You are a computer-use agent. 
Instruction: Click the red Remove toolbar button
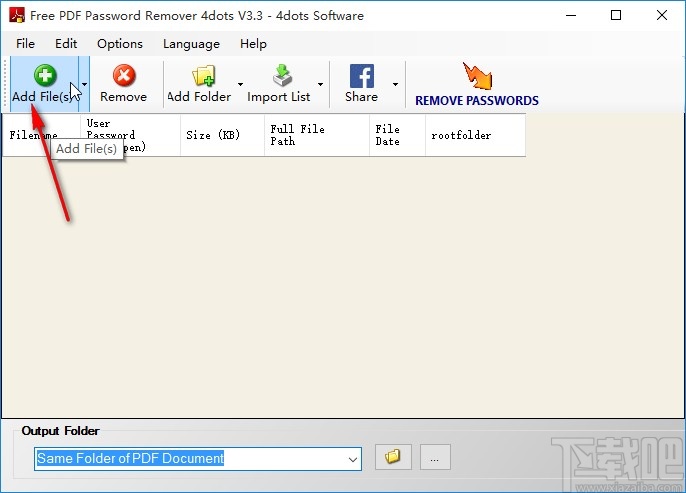123,84
